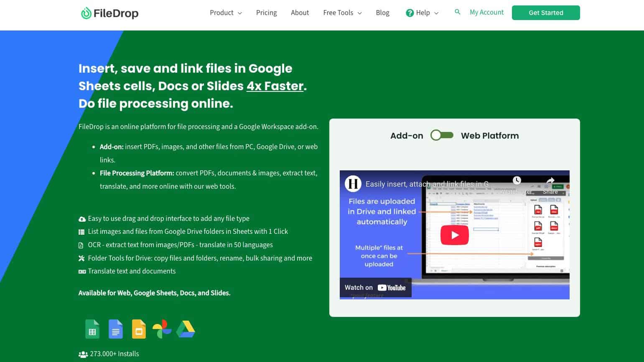
Task: Open Google Drive via its icon
Action: click(186, 329)
